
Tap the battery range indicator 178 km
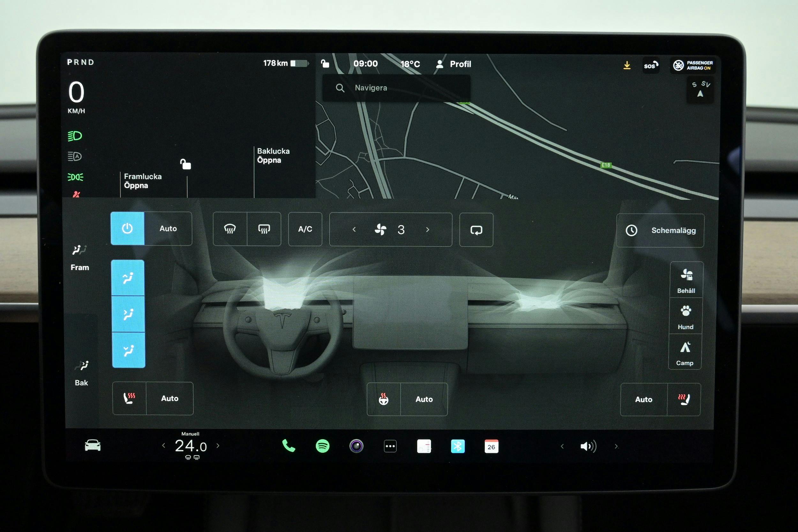point(286,63)
